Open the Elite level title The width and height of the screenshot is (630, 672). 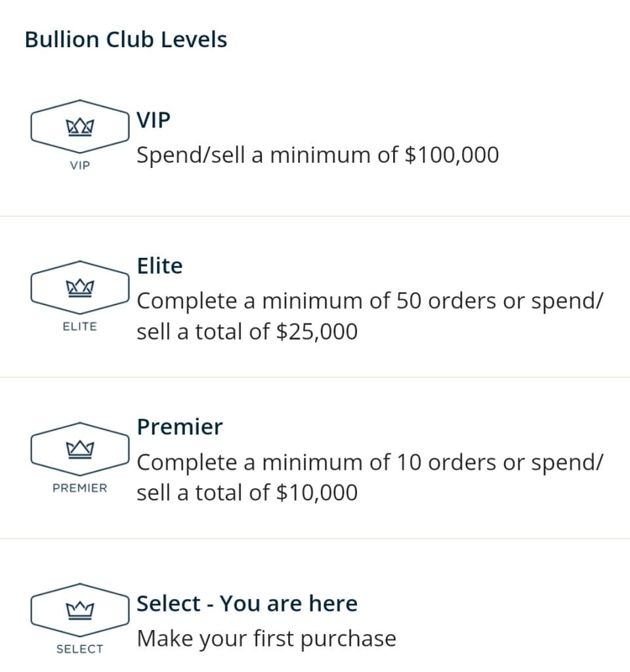pyautogui.click(x=159, y=266)
